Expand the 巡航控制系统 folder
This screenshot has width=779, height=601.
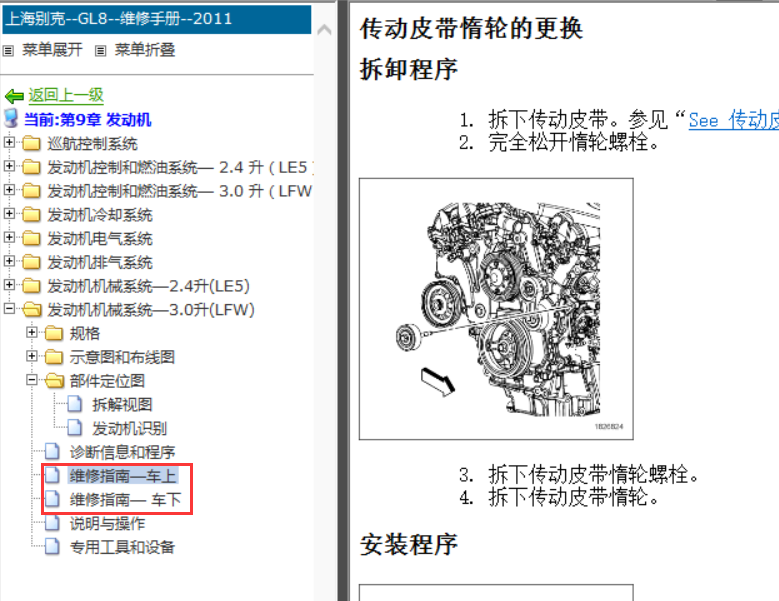point(9,143)
